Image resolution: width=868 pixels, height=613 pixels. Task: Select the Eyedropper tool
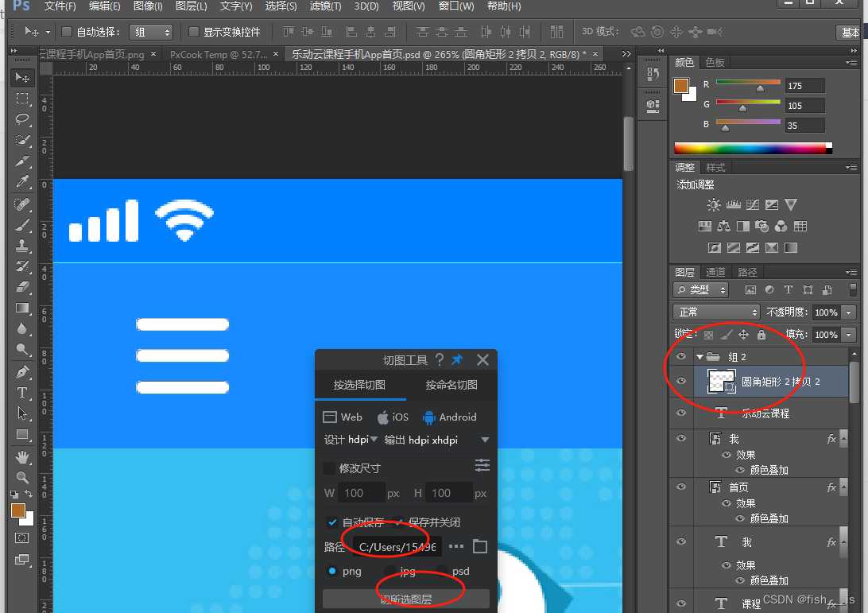tap(22, 181)
